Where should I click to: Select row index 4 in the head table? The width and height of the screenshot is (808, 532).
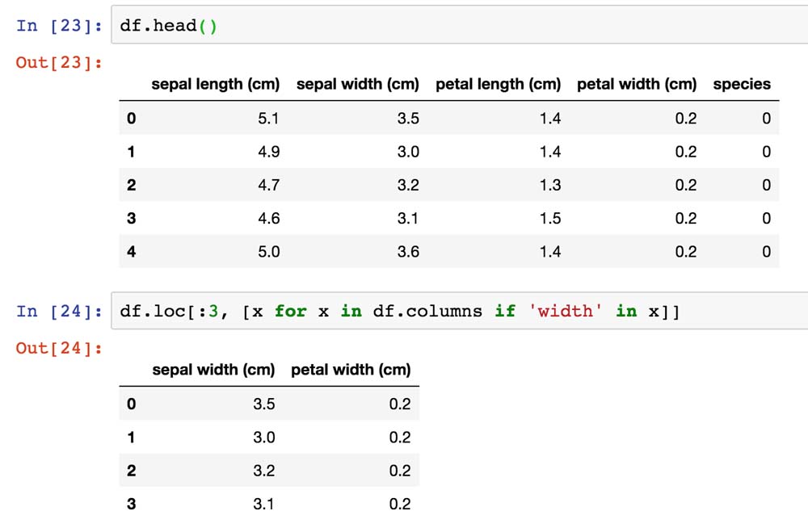131,252
